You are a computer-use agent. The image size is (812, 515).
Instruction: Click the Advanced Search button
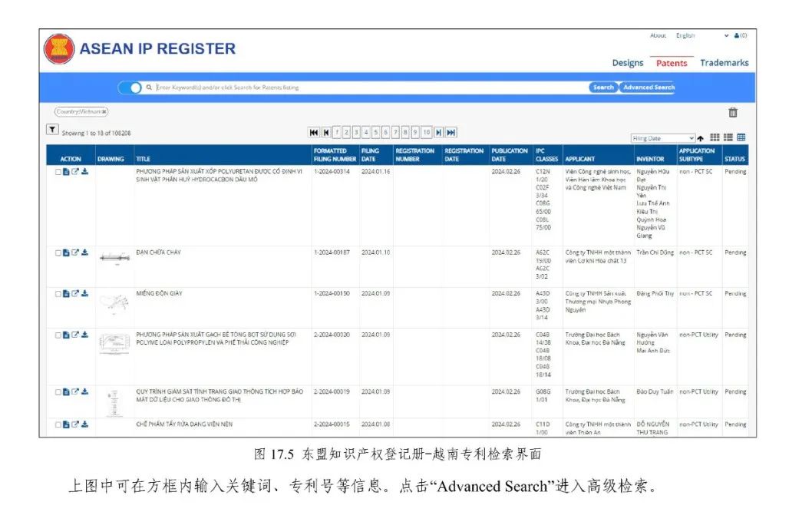click(648, 87)
